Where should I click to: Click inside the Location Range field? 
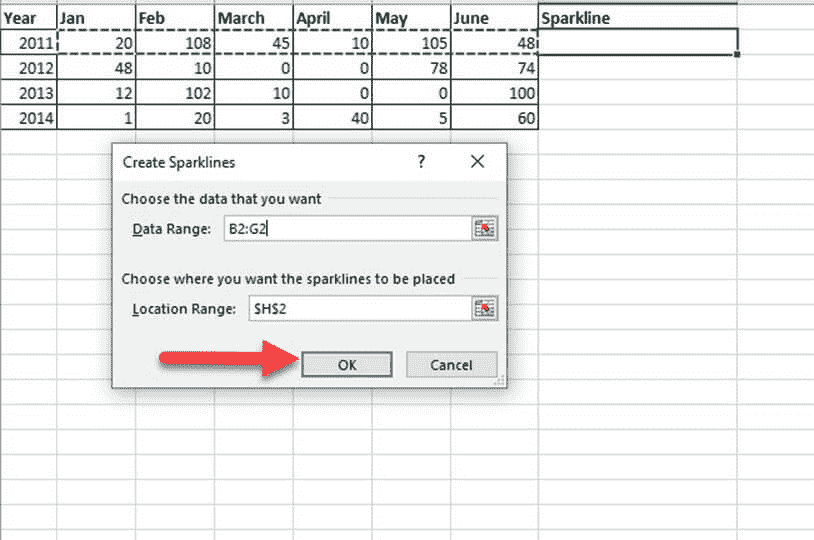(360, 308)
